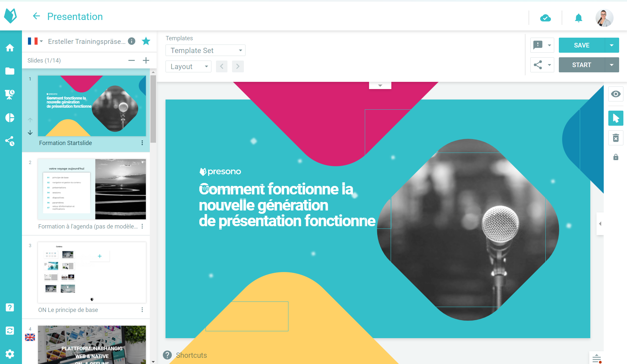Viewport: 627px width, 364px height.
Task: Go back with the arrow next to Presentation
Action: click(x=36, y=16)
